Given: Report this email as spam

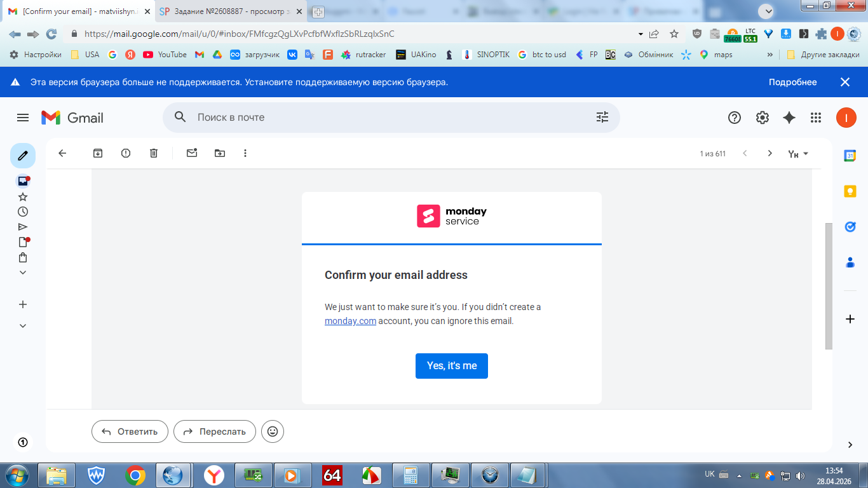Looking at the screenshot, I should pos(126,153).
